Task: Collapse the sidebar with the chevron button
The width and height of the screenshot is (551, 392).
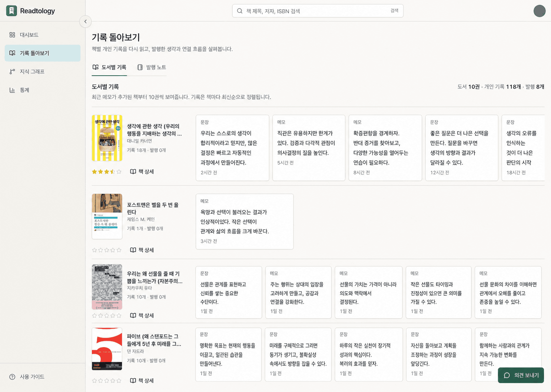Action: (85, 21)
